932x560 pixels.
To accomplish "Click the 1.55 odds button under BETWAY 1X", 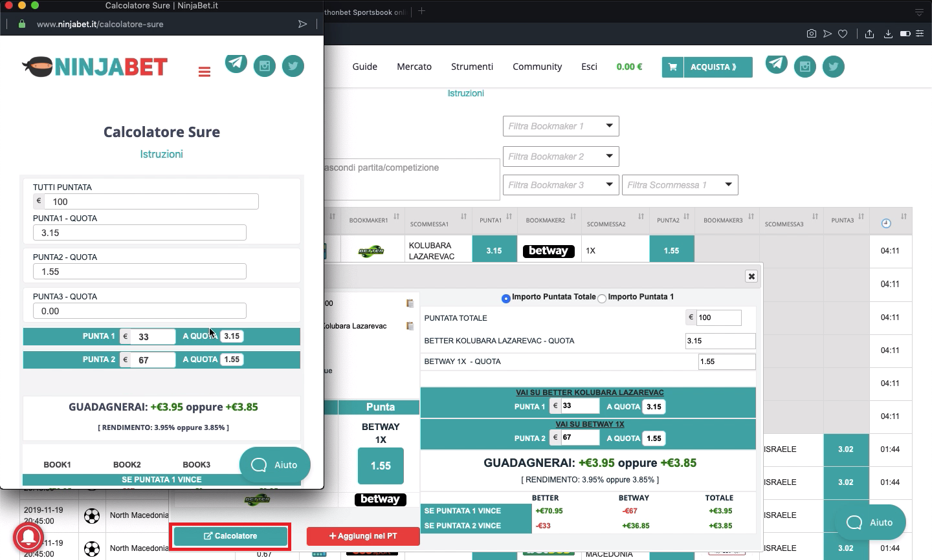I will coord(381,466).
